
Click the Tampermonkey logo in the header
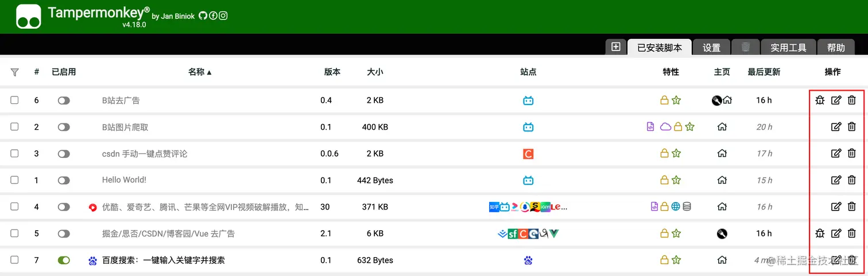tap(29, 17)
